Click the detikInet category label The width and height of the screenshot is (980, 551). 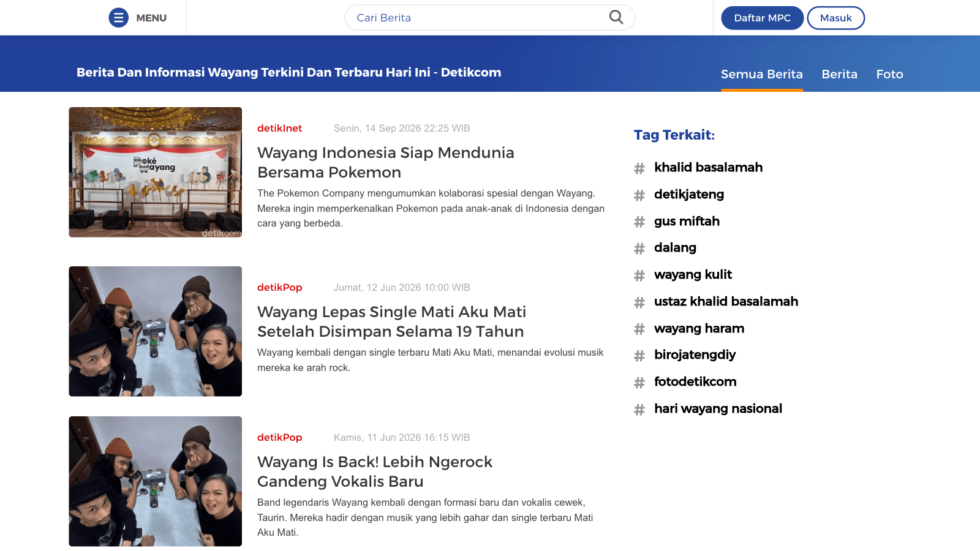279,128
